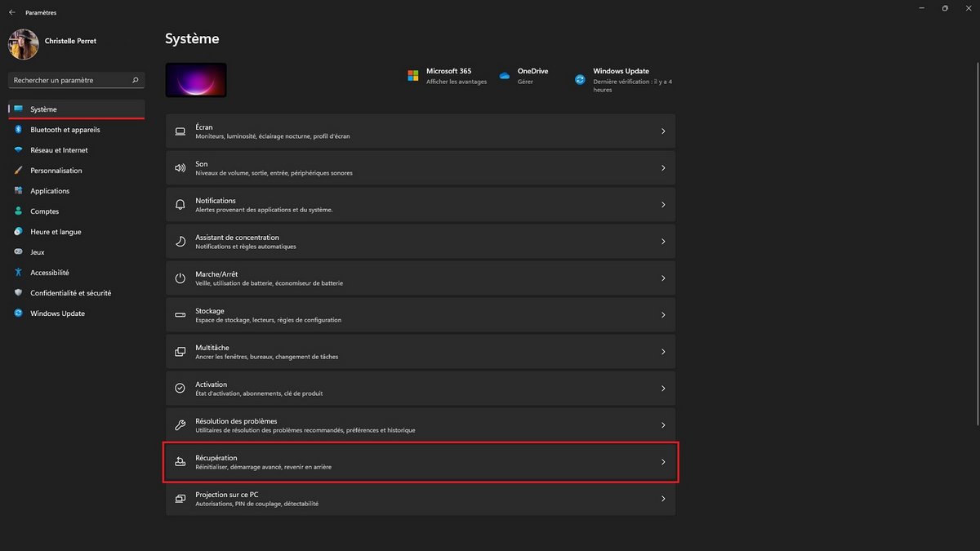Click the Système monitor icon in the sidebar

(x=18, y=109)
